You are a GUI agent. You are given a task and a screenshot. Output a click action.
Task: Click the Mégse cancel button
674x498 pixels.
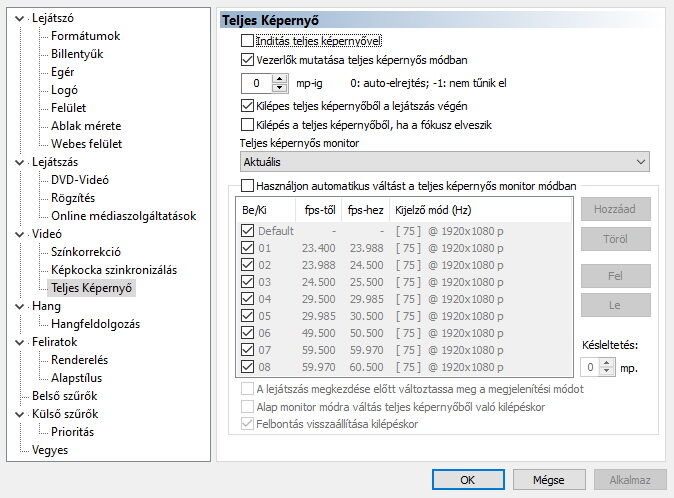point(549,480)
